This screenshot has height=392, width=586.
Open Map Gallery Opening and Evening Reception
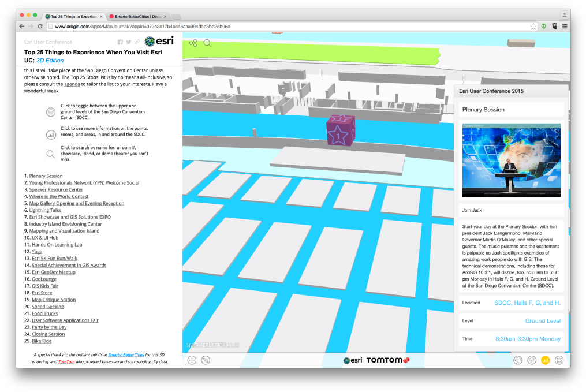77,203
